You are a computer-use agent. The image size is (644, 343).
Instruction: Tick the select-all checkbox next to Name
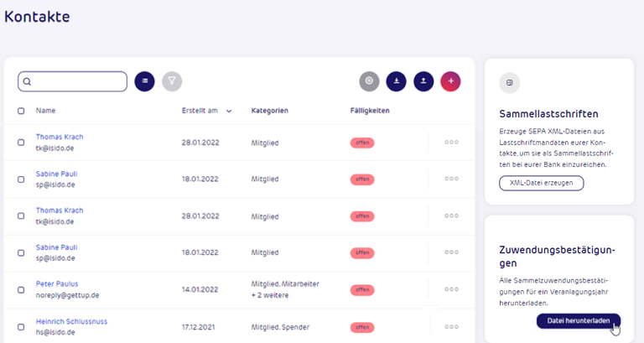pyautogui.click(x=21, y=111)
